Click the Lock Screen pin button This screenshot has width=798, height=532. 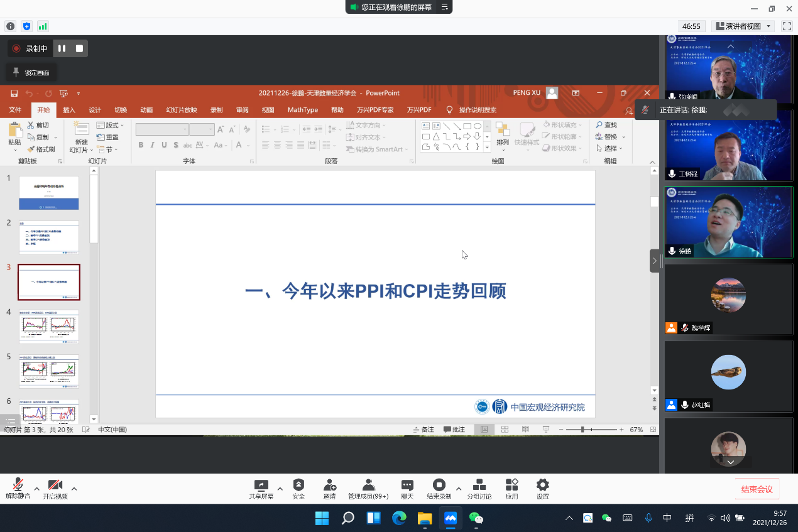pyautogui.click(x=31, y=73)
